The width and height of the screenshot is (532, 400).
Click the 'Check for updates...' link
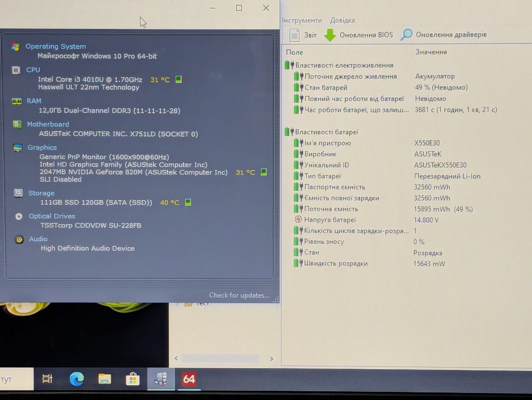pos(239,295)
